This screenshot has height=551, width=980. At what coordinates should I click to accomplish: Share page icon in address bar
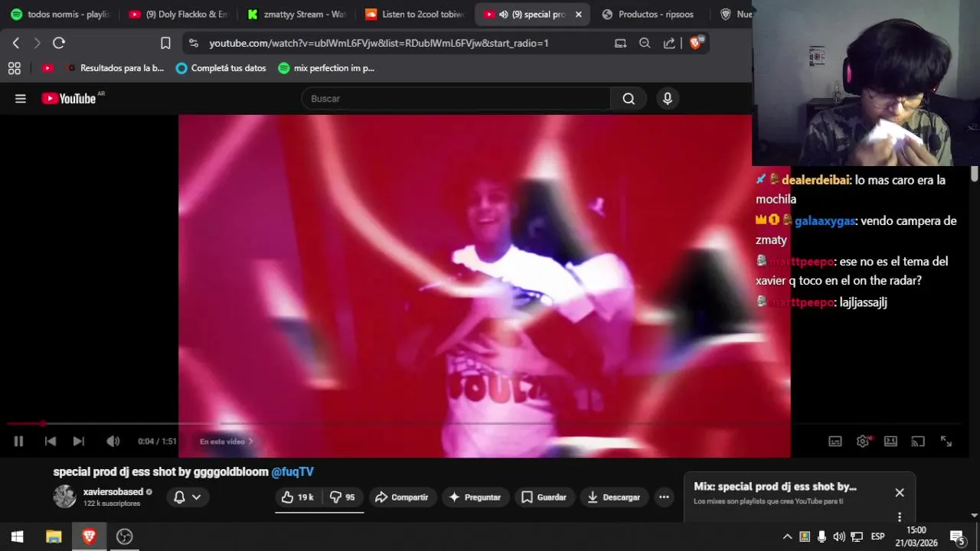[x=669, y=44]
